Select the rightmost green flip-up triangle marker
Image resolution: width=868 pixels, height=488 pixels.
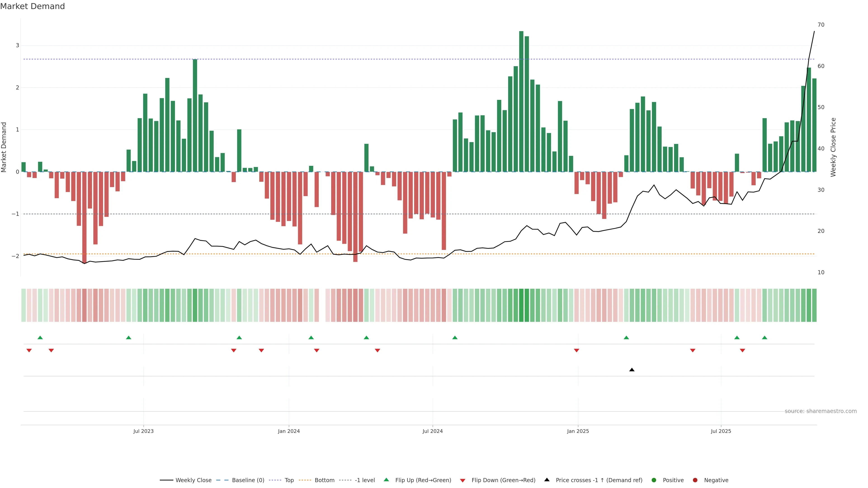764,338
